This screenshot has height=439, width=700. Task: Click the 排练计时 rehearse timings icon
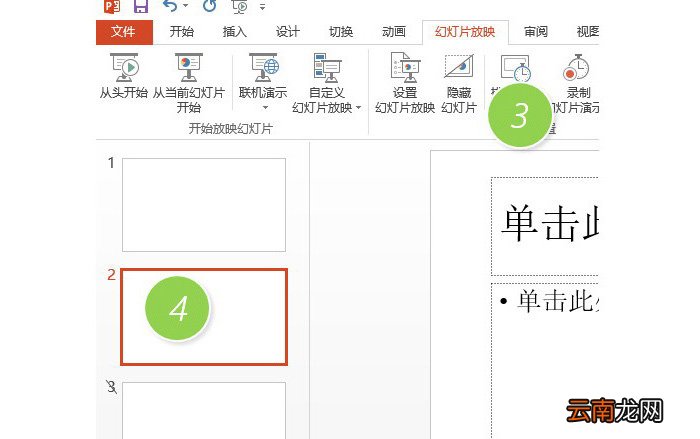tap(515, 68)
